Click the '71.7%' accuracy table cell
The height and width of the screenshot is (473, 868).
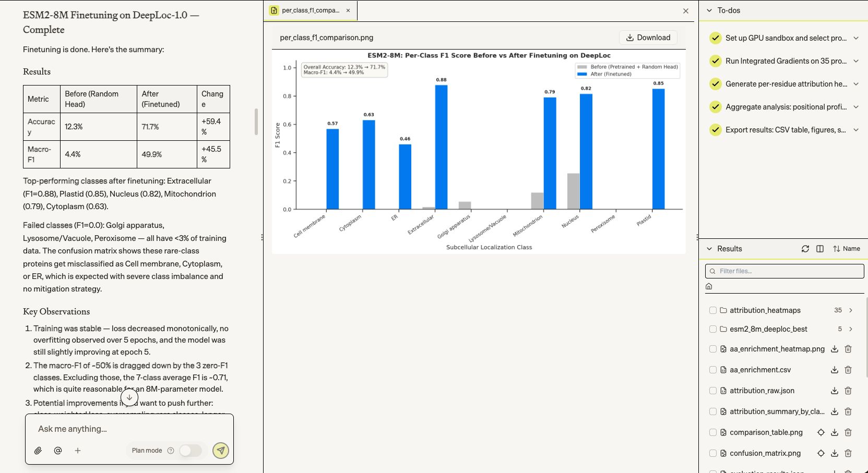(x=167, y=127)
